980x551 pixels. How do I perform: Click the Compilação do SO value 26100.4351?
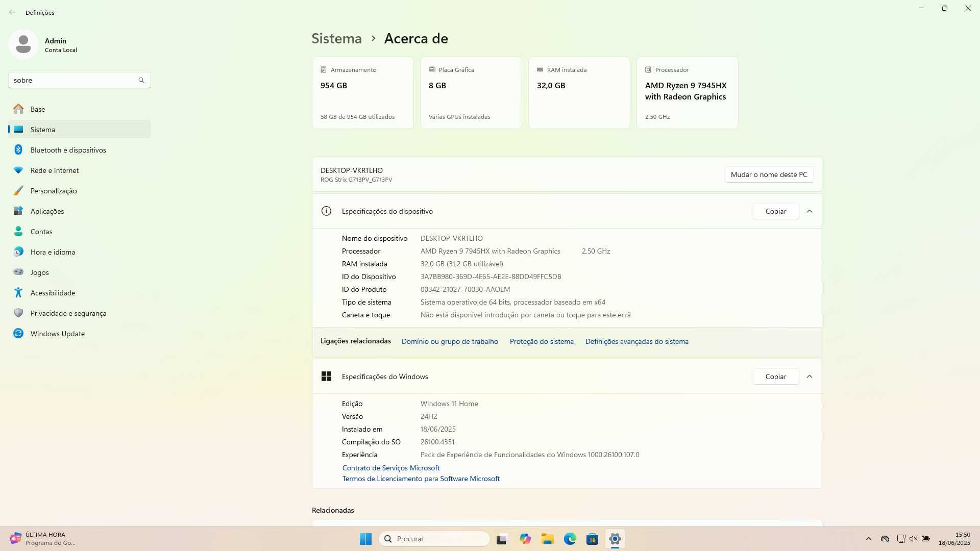437,442
